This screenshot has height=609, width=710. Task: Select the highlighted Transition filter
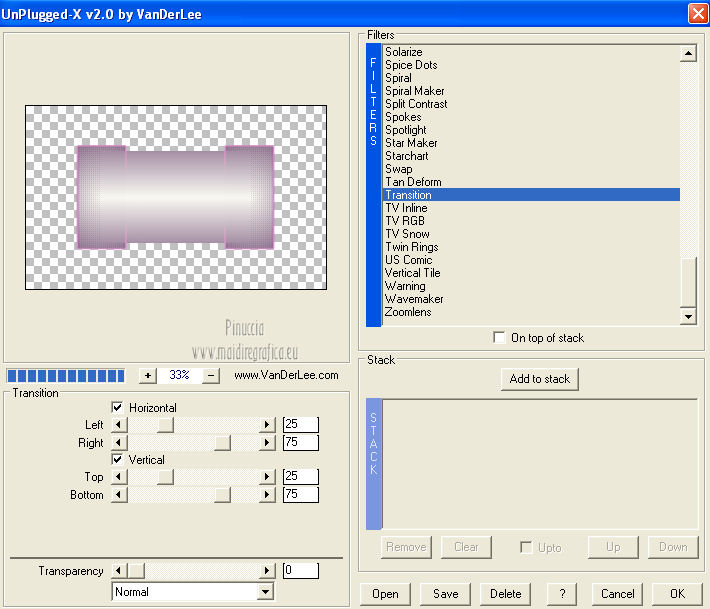(x=531, y=195)
